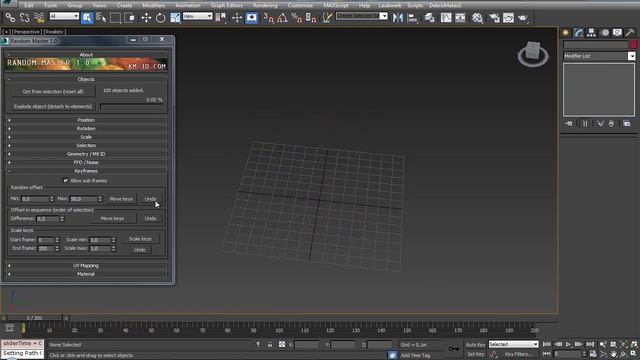Activate Select and Rotate tool

[x=160, y=18]
